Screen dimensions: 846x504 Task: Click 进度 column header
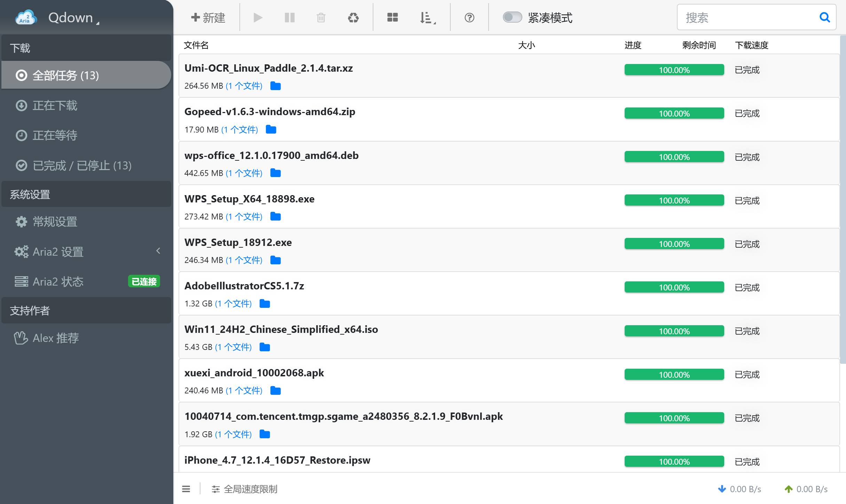tap(633, 45)
